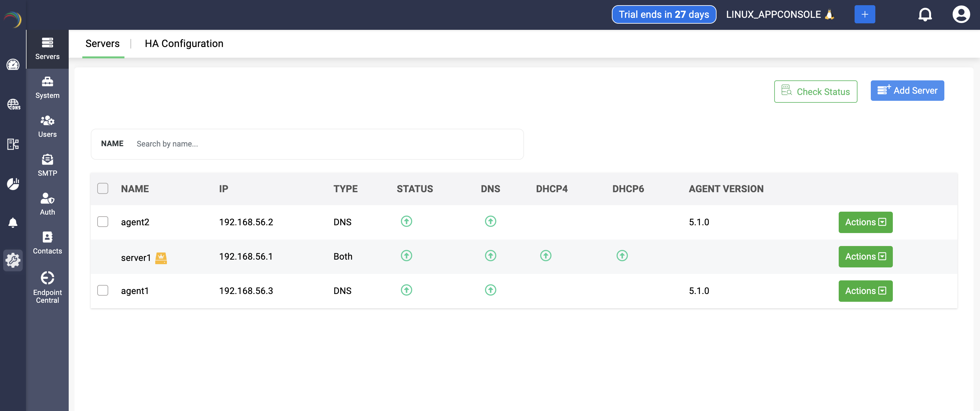Expand Actions dropdown for agent2
The image size is (980, 411).
coord(865,222)
